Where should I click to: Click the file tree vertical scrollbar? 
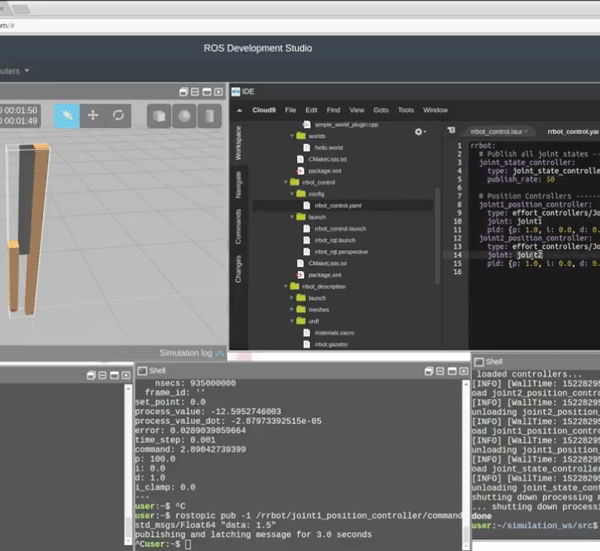click(x=437, y=235)
